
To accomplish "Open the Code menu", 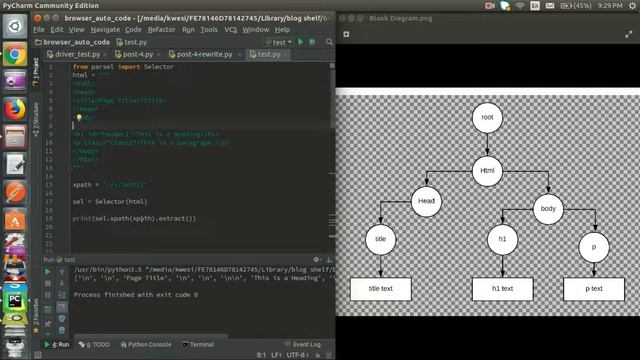I will pos(133,29).
